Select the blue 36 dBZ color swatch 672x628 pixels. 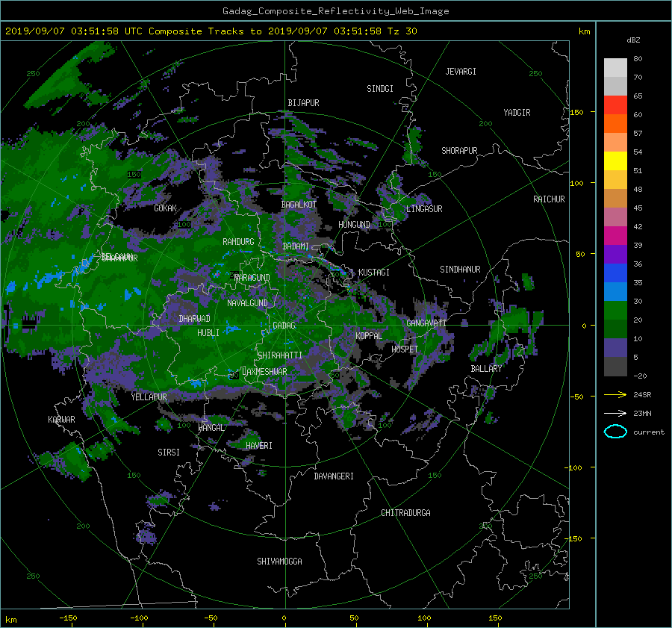(x=615, y=273)
